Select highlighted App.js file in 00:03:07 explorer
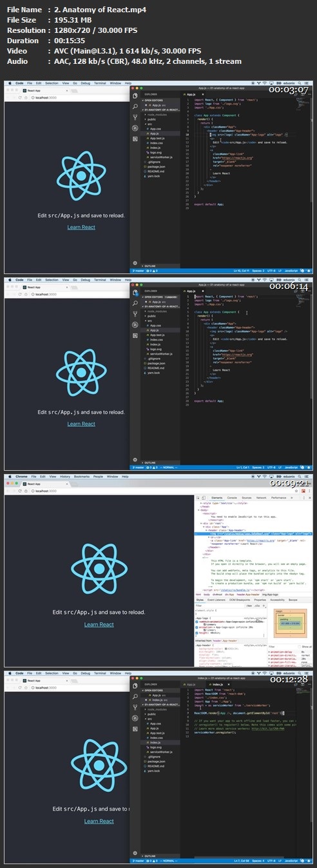 (161, 133)
